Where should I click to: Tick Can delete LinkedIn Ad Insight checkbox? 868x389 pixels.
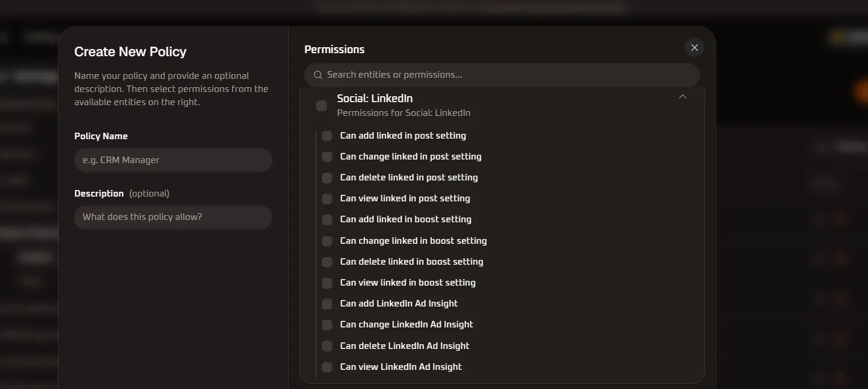point(327,346)
